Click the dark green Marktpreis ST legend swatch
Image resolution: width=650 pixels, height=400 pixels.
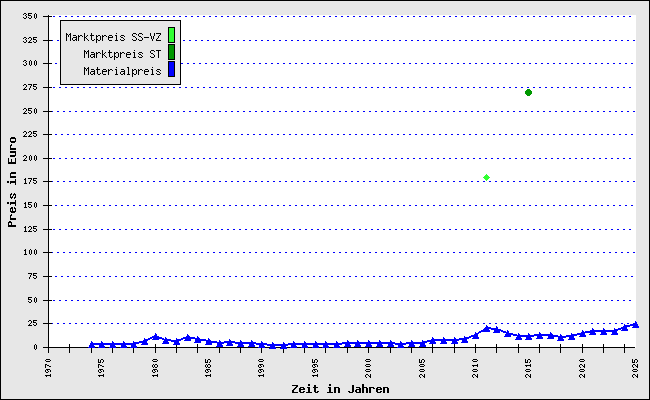(171, 52)
